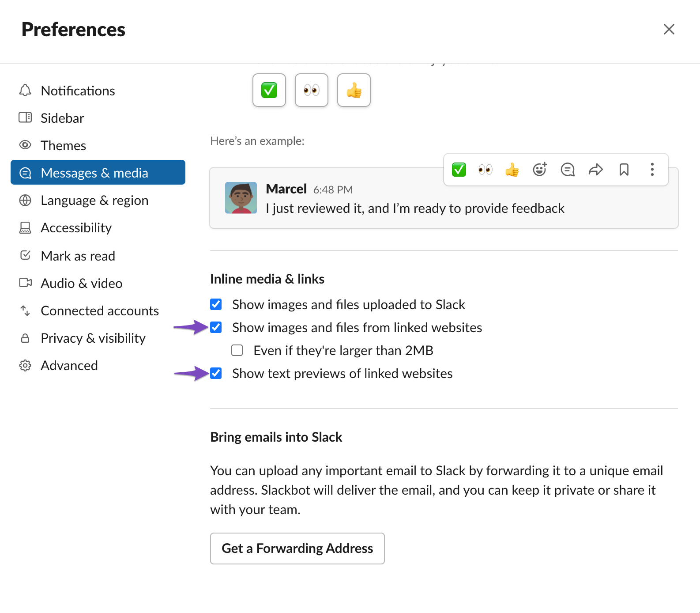Image resolution: width=700 pixels, height=613 pixels.
Task: Click the 6:48 PM message timestamp
Action: point(333,190)
